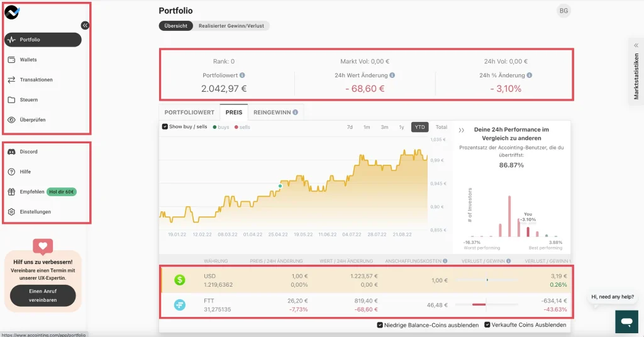644x337 pixels.
Task: Uncheck Niedrige Balance-Coins ausblenden
Action: 380,325
